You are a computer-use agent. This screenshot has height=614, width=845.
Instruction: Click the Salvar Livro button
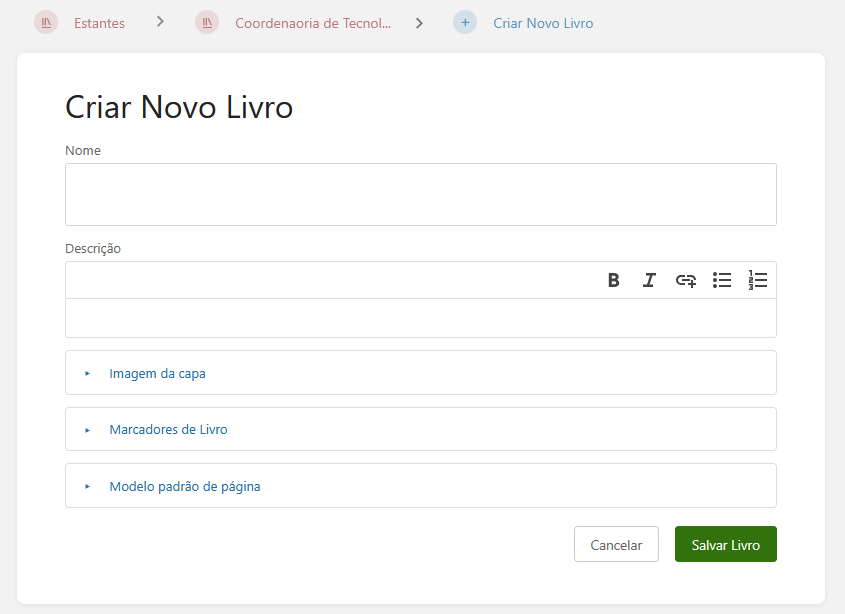coord(726,544)
